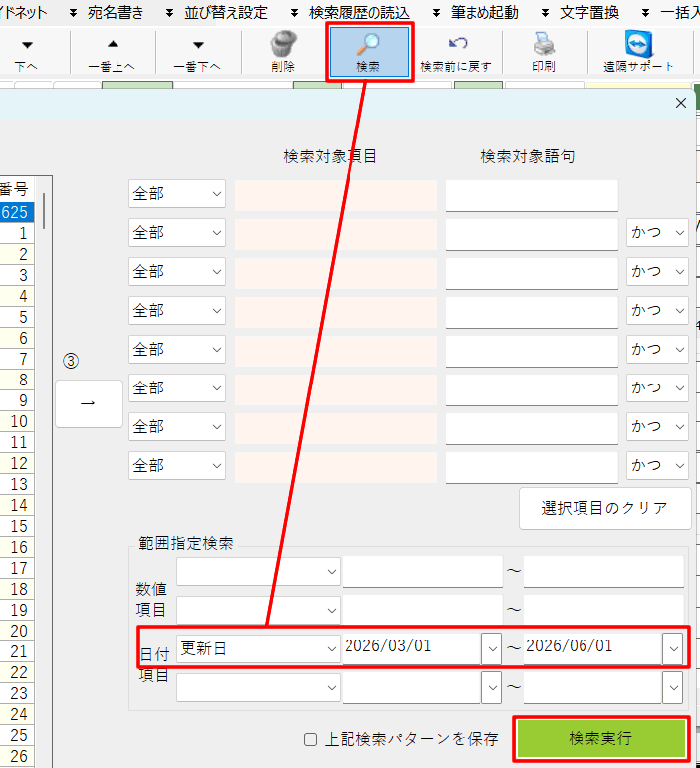Enable 上記検索パターンを保存 checkbox
This screenshot has width=700, height=768.
[x=312, y=740]
